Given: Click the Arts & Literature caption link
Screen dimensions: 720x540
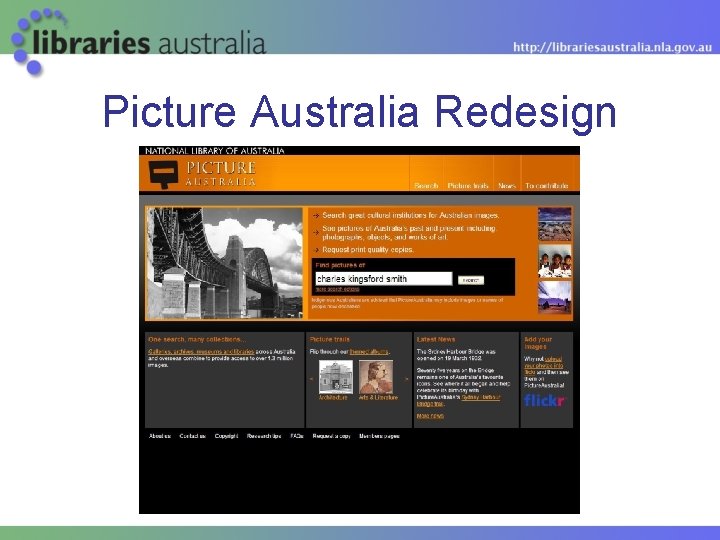Looking at the screenshot, I should click(378, 398).
